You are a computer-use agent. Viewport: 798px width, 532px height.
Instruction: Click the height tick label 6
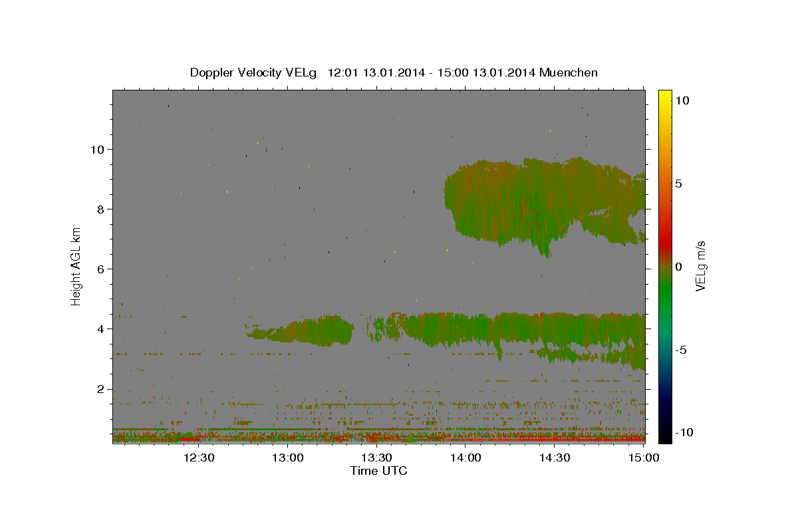100,269
